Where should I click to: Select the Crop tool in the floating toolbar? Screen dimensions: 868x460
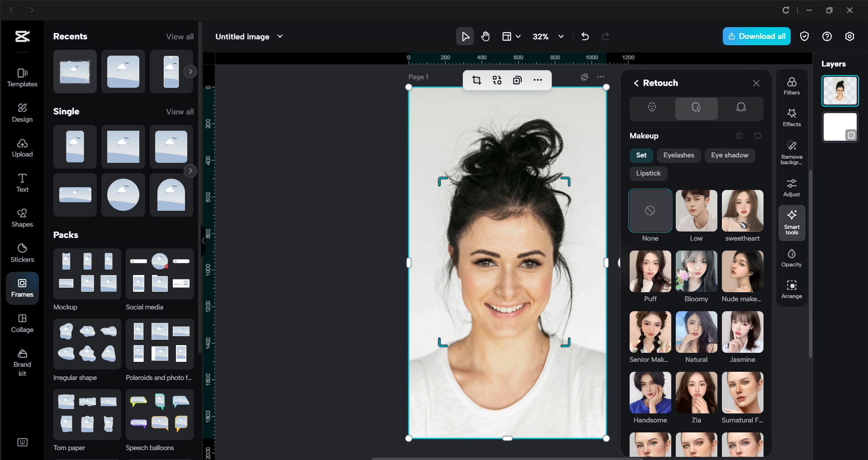(x=477, y=80)
